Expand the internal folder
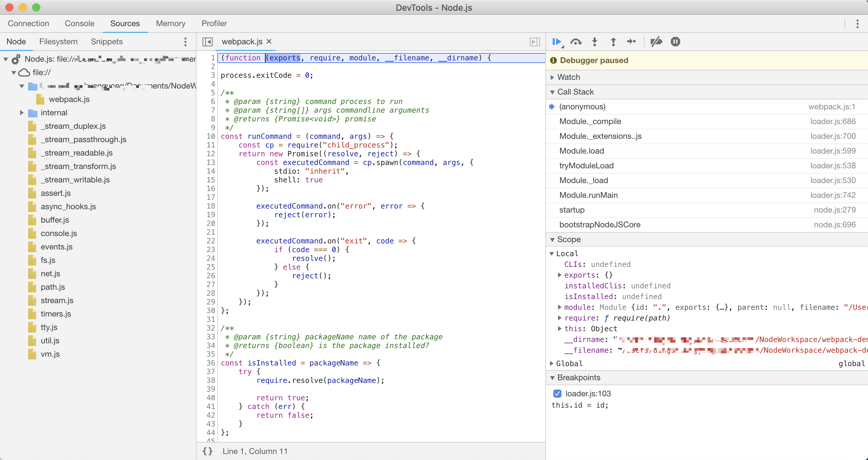 (x=22, y=113)
